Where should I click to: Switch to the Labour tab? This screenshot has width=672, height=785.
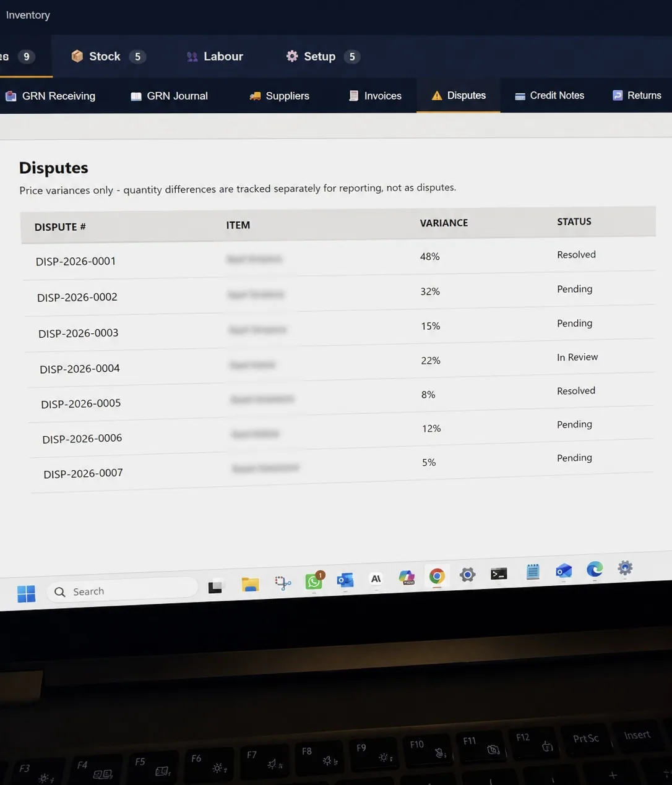coord(214,56)
